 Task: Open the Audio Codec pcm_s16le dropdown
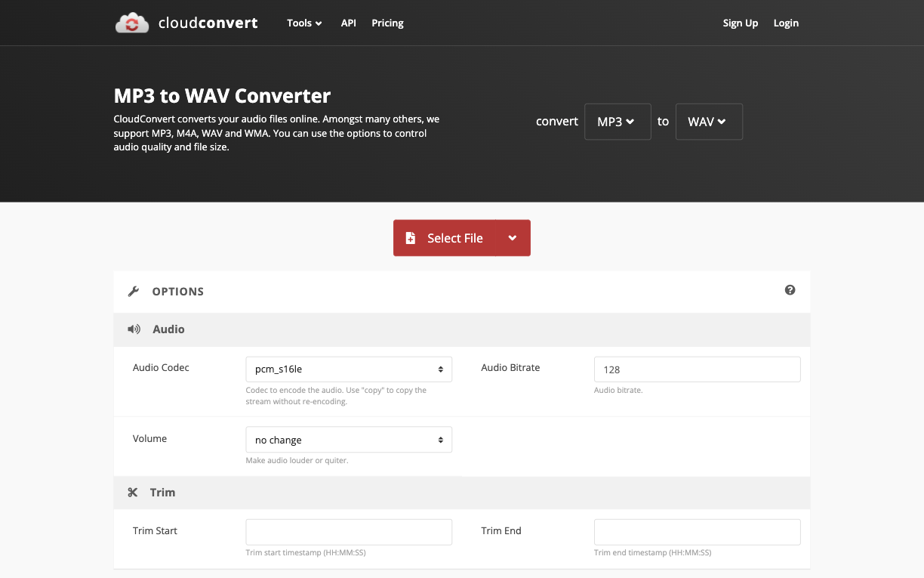[x=349, y=369]
